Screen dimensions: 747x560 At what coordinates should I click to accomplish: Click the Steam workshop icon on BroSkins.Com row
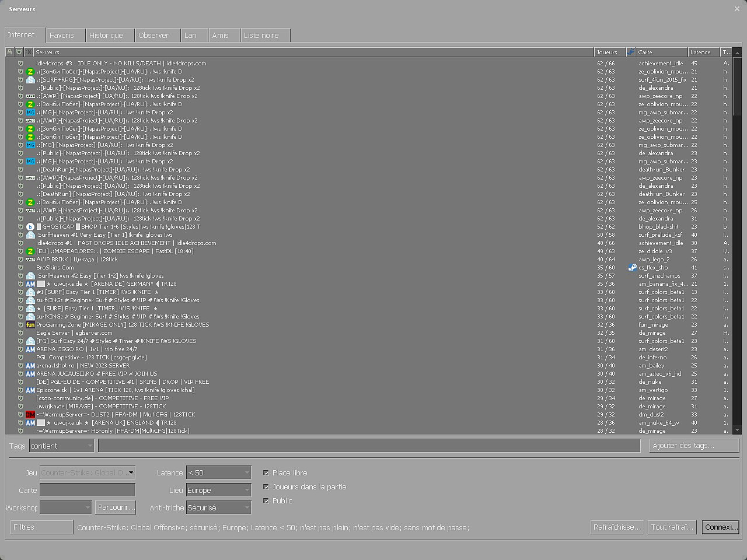[x=632, y=268]
